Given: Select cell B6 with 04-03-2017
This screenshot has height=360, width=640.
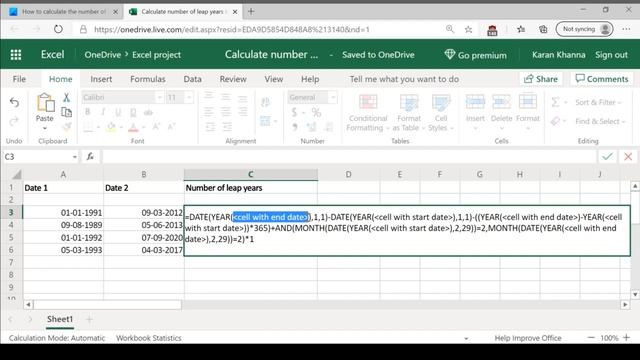Looking at the screenshot, I should [144, 250].
